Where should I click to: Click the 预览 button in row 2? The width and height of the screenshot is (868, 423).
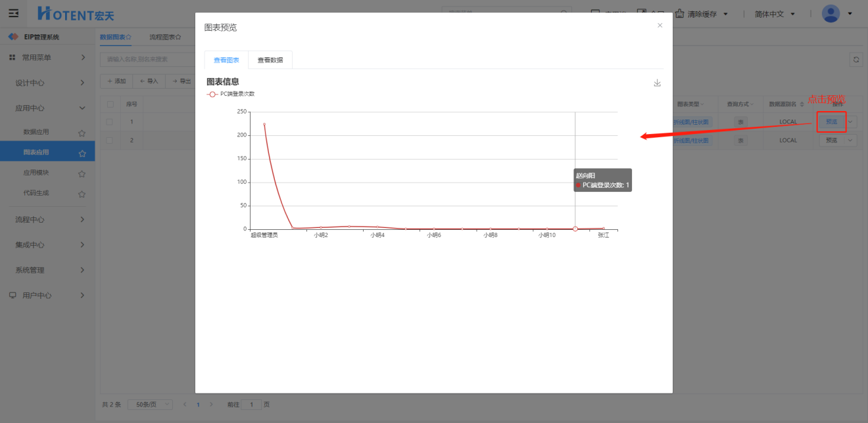pos(831,140)
